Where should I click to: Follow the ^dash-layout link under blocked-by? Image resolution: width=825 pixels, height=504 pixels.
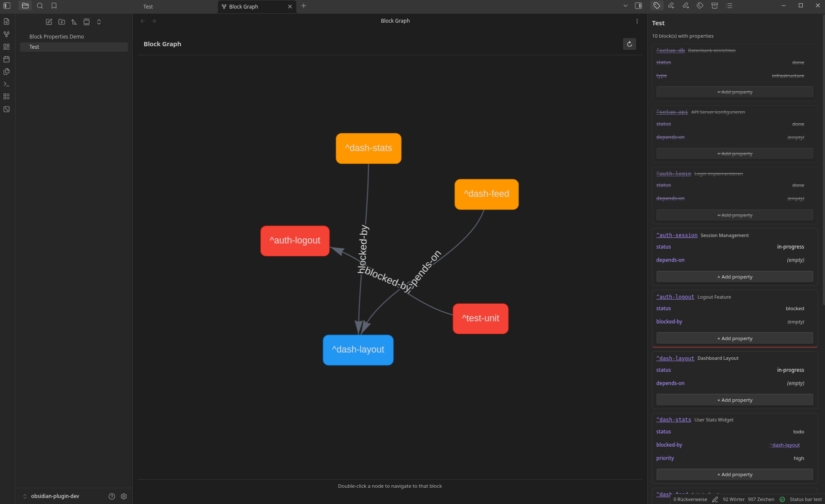[784, 445]
